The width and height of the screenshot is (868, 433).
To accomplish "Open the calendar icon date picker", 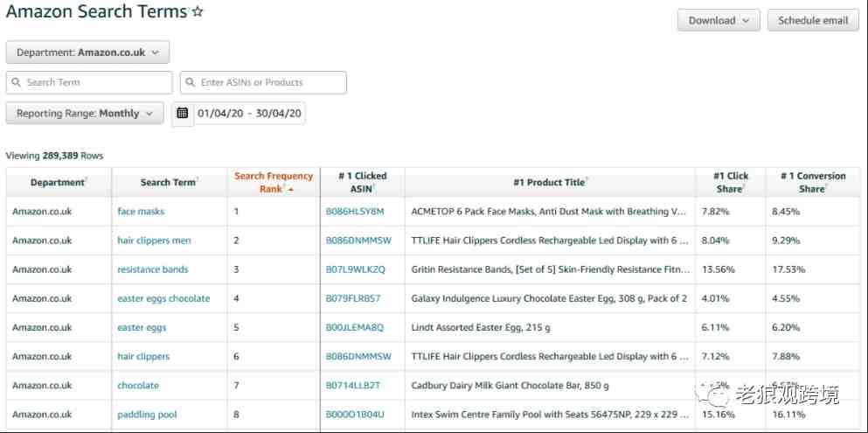I will coord(183,114).
